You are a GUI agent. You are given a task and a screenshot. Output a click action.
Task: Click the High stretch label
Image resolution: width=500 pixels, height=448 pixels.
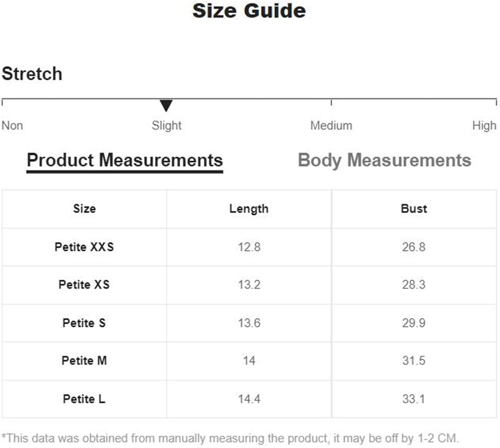[x=484, y=125]
